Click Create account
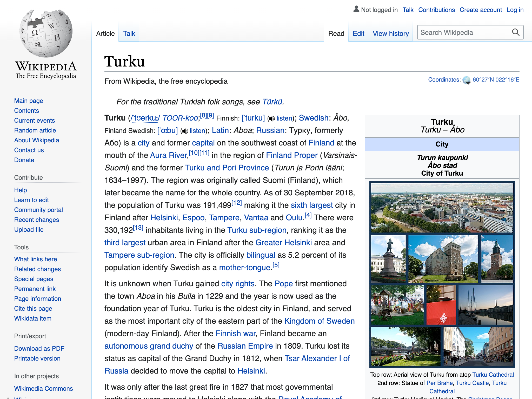Screen dimensions: 532x399 tap(481, 10)
